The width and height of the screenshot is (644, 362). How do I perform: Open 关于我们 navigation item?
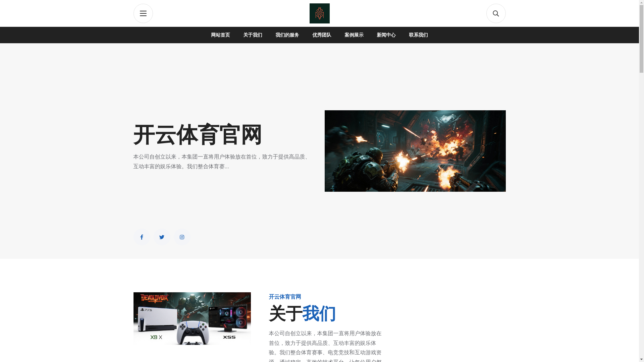253,35
